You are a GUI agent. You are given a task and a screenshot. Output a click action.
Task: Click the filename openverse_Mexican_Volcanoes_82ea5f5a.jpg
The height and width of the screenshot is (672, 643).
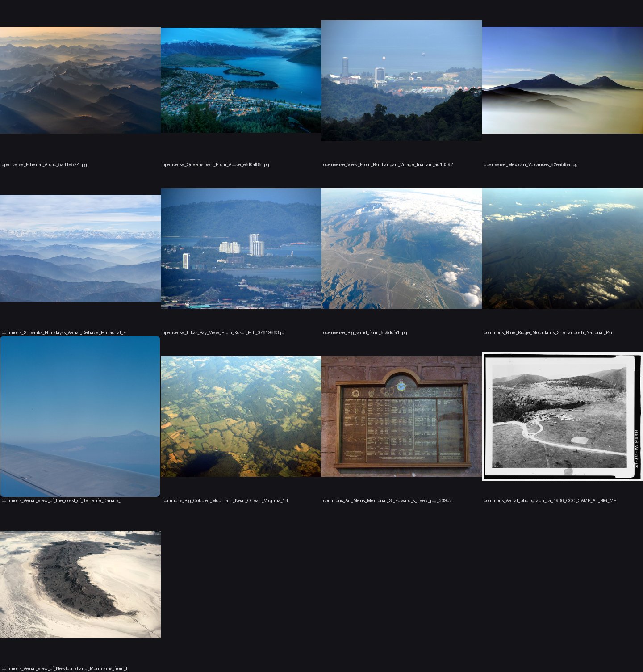click(x=530, y=164)
